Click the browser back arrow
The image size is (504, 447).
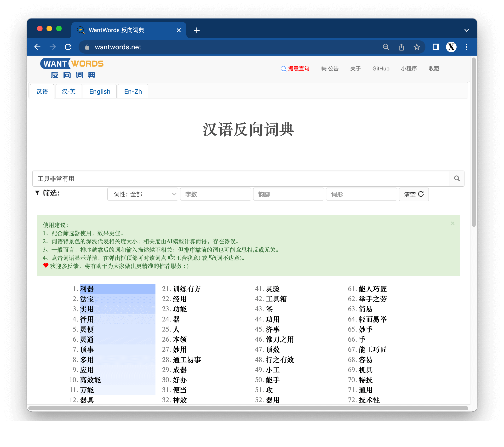[37, 47]
